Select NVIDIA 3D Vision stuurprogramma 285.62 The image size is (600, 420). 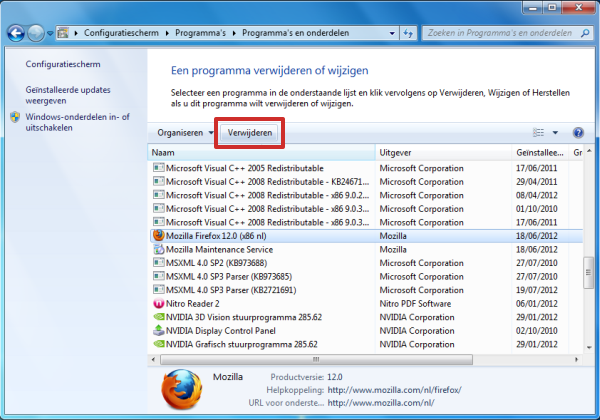click(244, 317)
